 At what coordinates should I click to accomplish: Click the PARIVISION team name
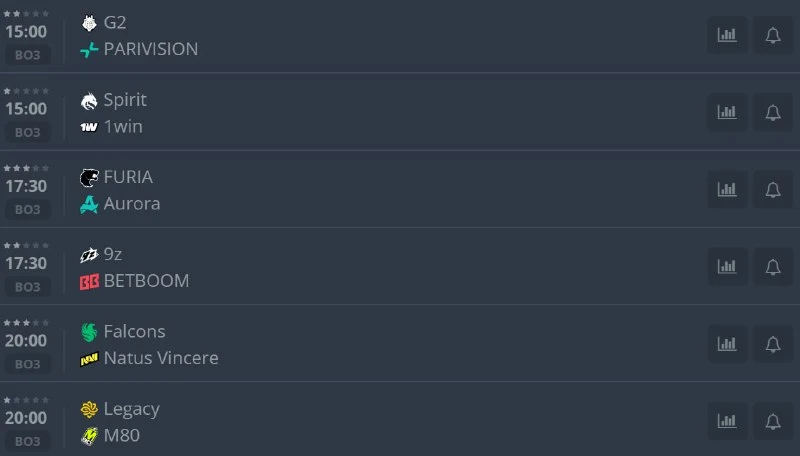151,49
